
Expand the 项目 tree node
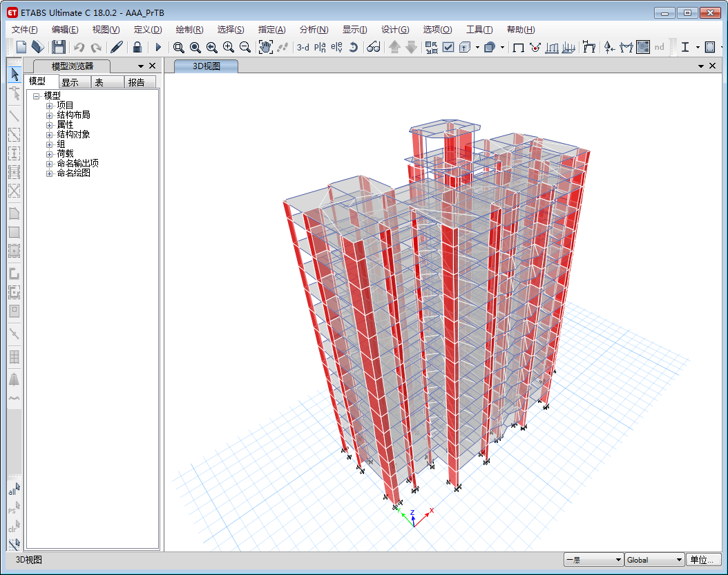(x=49, y=106)
